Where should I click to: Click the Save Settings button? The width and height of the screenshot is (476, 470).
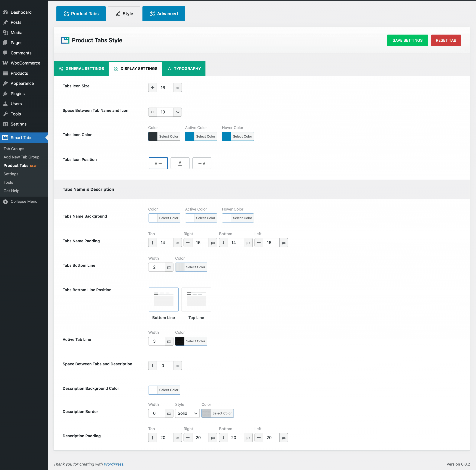408,40
